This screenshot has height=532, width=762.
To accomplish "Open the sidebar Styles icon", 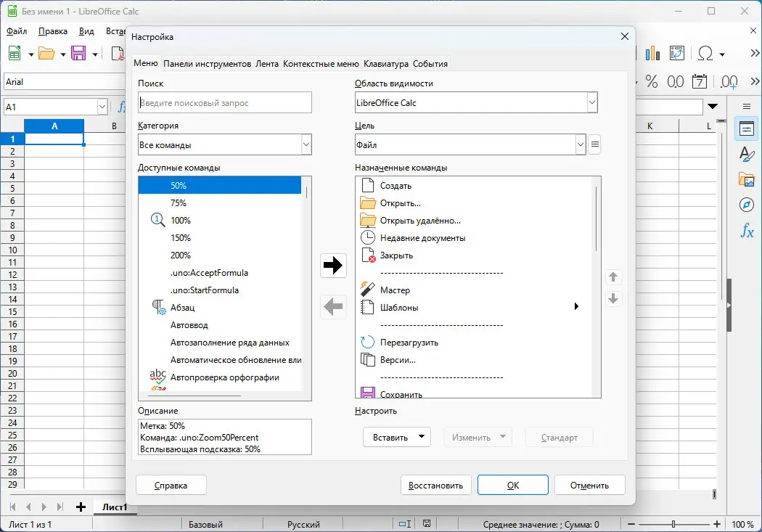I will point(747,154).
